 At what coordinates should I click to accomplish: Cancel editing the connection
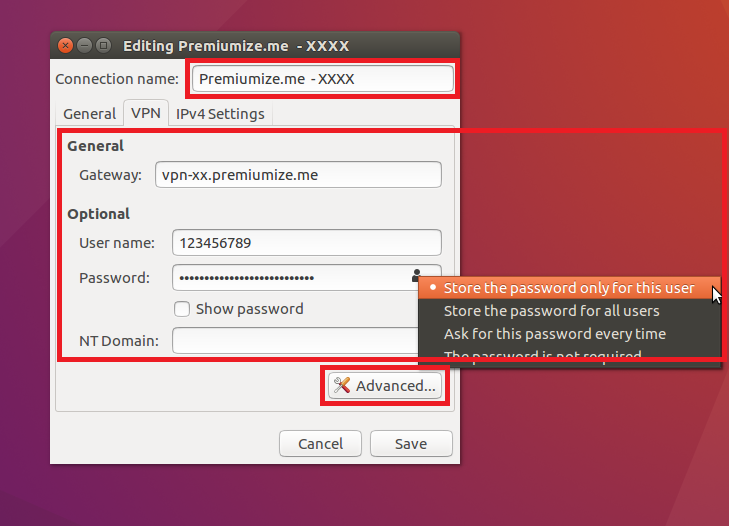[320, 444]
